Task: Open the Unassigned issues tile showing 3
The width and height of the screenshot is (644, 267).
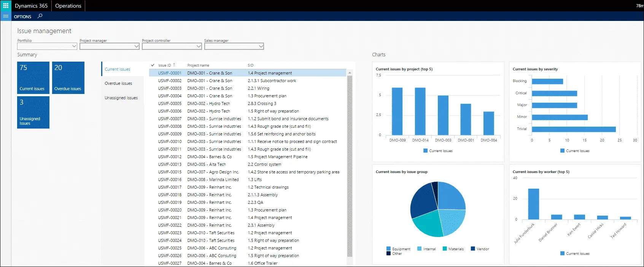Action: (33, 112)
